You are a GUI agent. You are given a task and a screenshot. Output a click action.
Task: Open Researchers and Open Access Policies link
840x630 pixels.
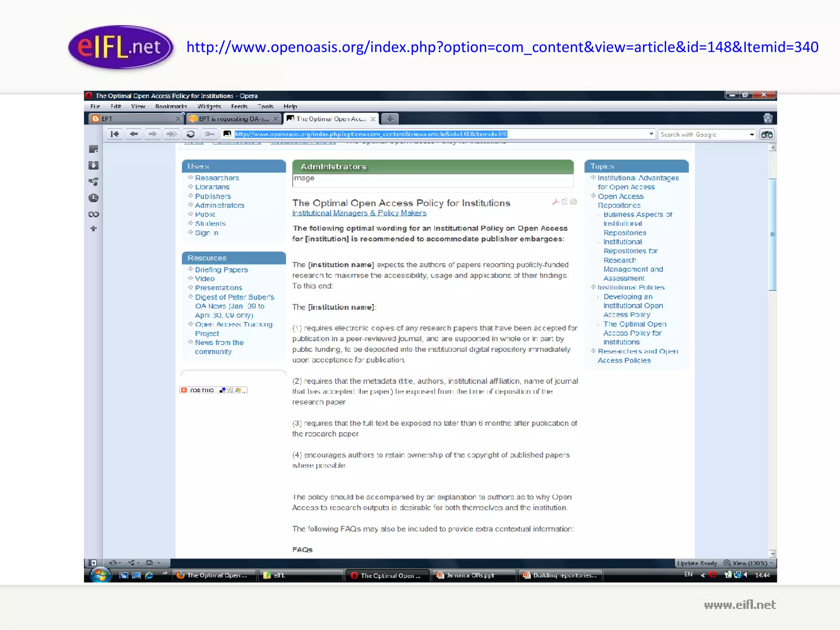[638, 356]
